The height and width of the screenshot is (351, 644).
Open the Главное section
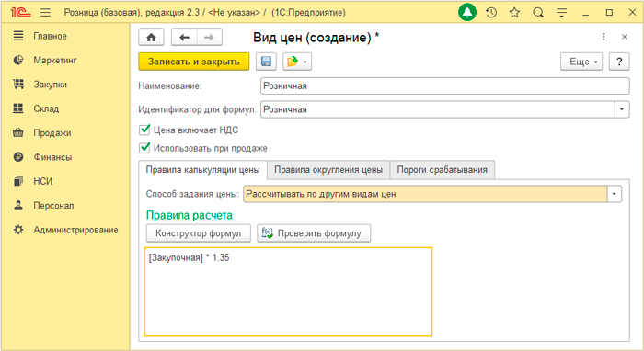click(x=50, y=36)
